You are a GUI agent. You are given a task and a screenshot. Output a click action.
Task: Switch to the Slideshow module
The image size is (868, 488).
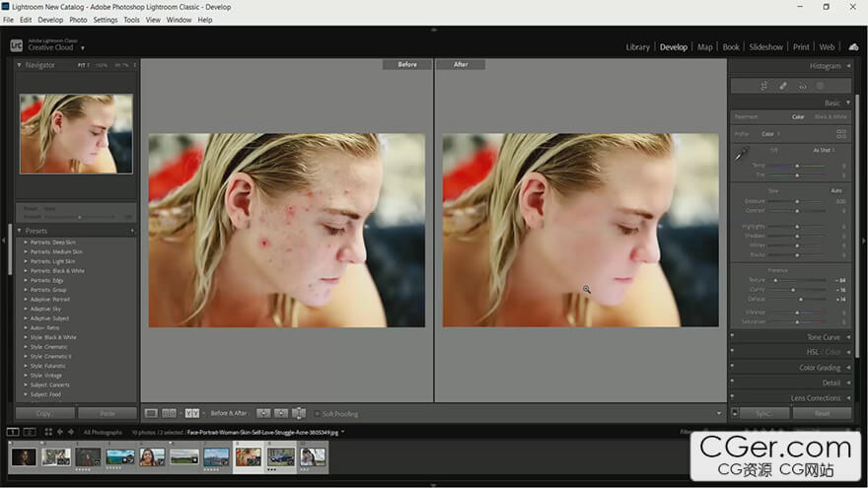tap(766, 47)
